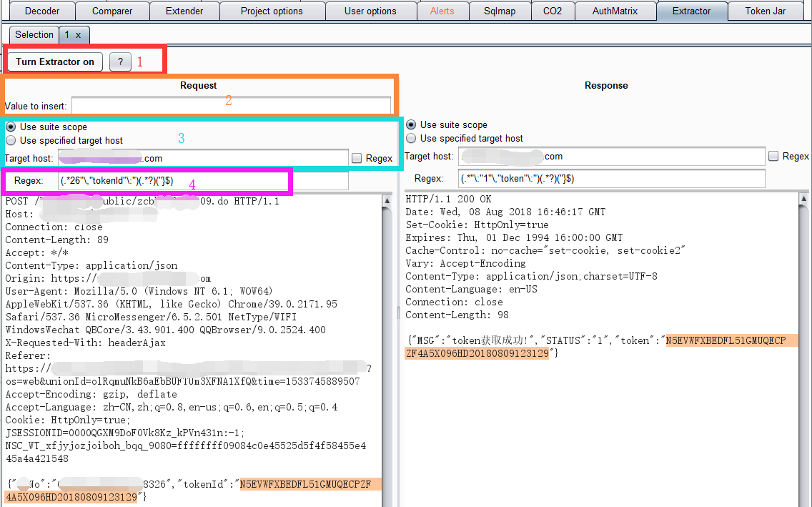The image size is (812, 507).
Task: Click the Request Regex input field
Action: point(203,181)
